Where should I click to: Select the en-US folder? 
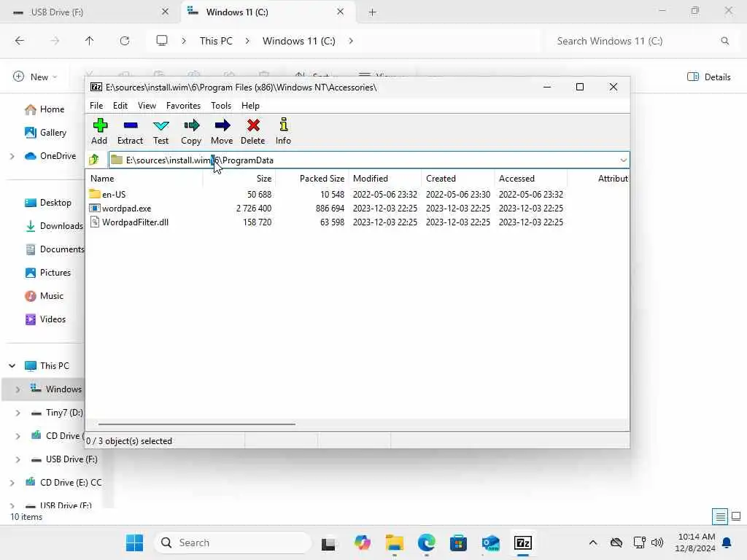point(114,194)
